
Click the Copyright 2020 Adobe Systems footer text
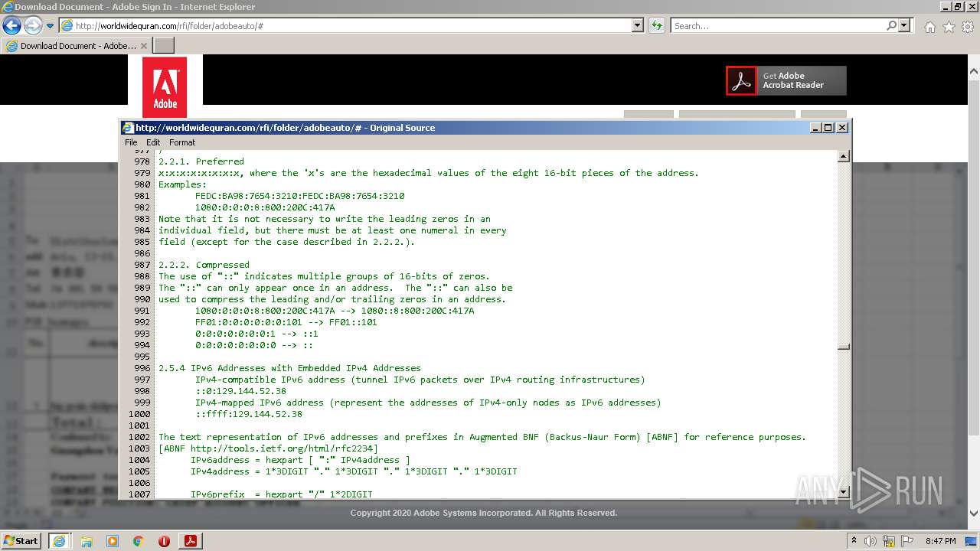pos(484,513)
